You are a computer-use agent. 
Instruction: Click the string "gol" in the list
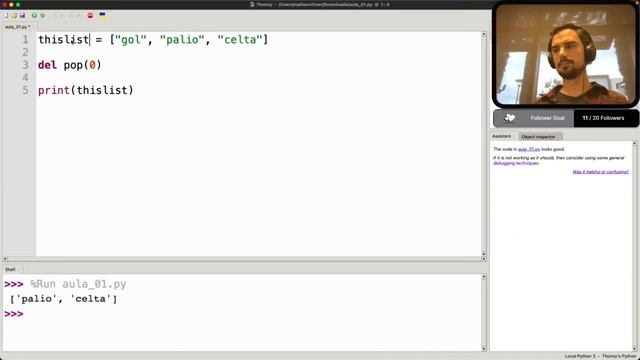(131, 40)
